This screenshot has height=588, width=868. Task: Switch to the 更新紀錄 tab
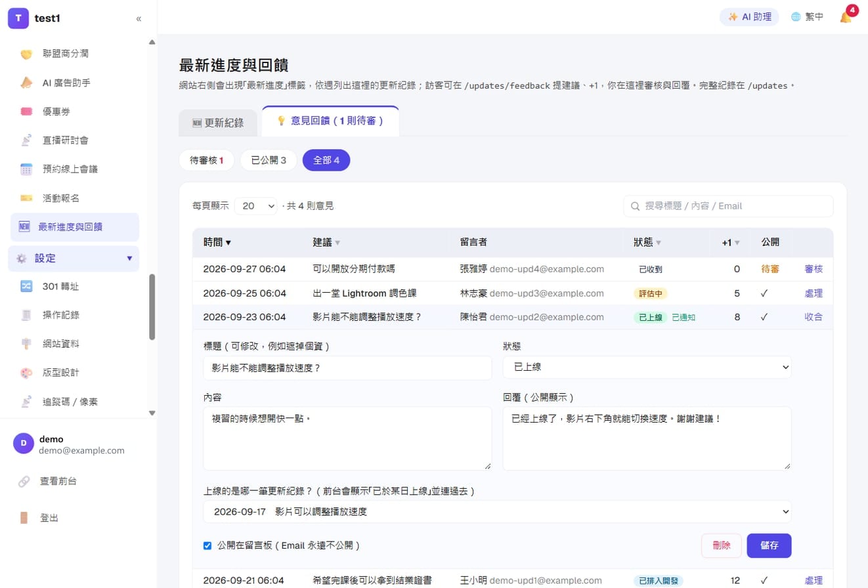pos(218,123)
